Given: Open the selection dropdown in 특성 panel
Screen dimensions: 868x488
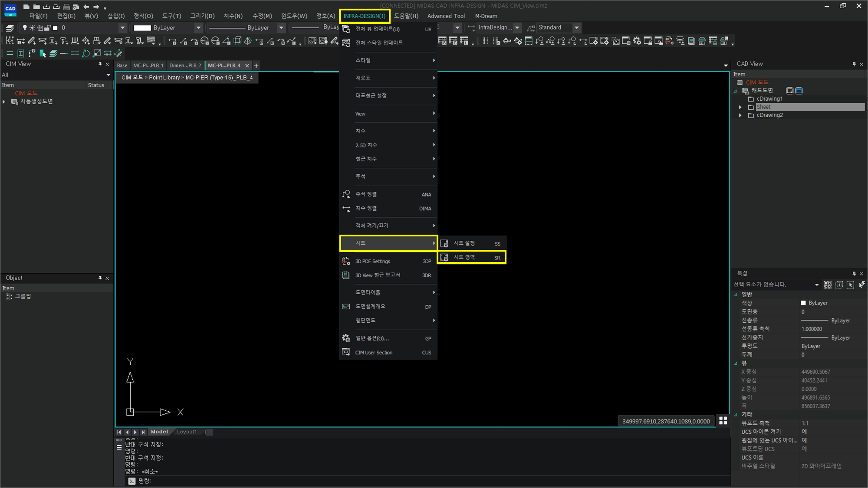Looking at the screenshot, I should pyautogui.click(x=816, y=285).
